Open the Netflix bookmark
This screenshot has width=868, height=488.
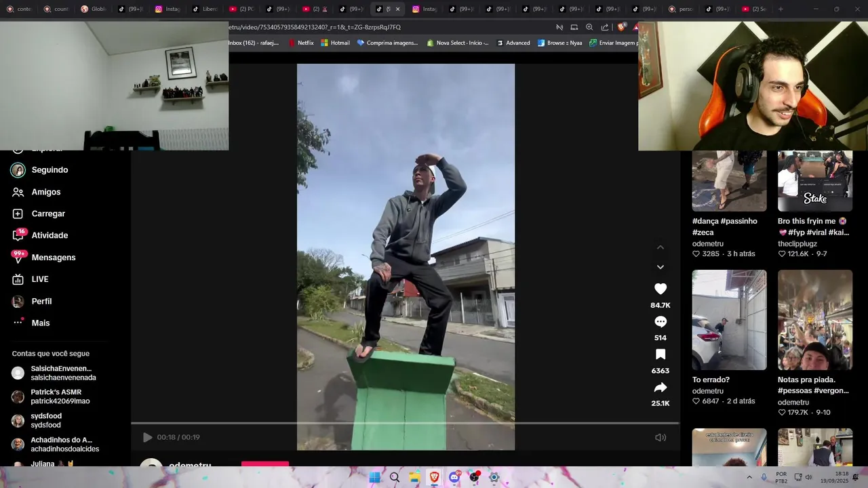301,43
